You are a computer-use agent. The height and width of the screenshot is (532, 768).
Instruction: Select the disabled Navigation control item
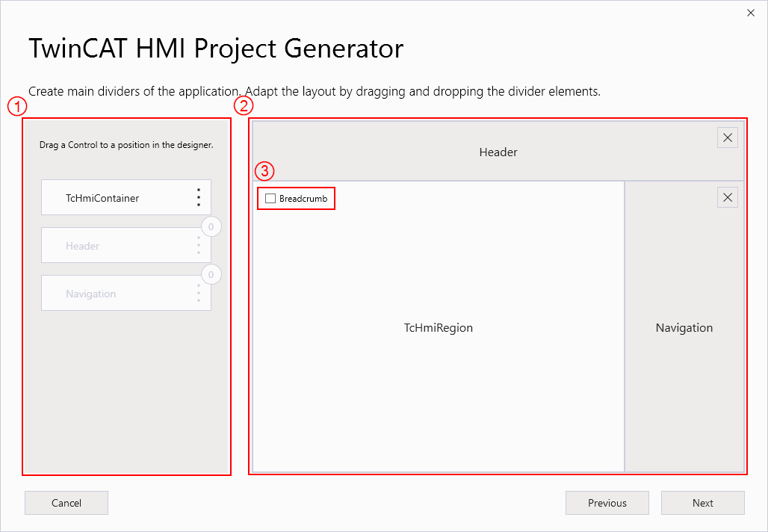click(x=126, y=293)
